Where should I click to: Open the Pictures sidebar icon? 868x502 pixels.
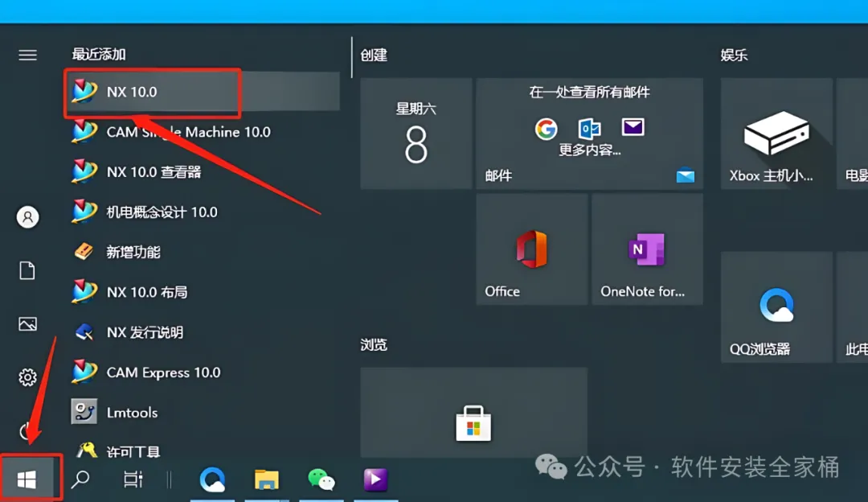[x=27, y=323]
